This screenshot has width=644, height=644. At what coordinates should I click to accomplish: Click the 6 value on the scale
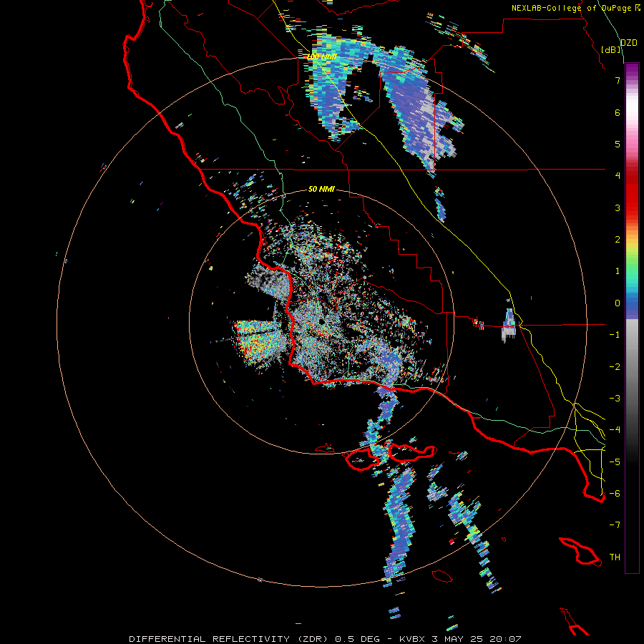click(618, 112)
